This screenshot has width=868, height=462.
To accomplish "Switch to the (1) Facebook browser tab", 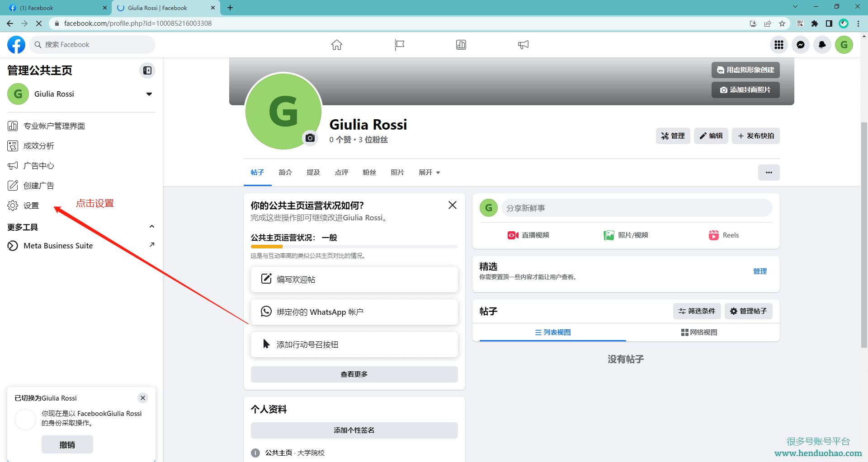I will click(56, 8).
